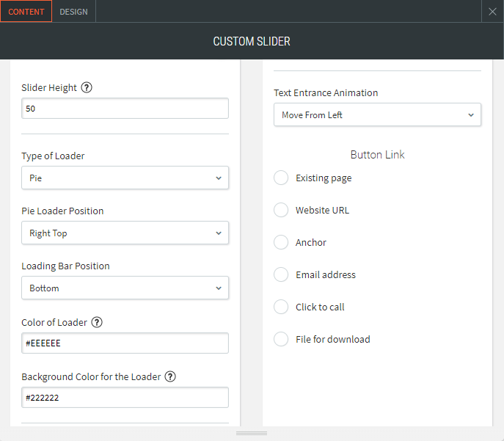Switch to the Design tab
The width and height of the screenshot is (504, 441).
click(73, 12)
